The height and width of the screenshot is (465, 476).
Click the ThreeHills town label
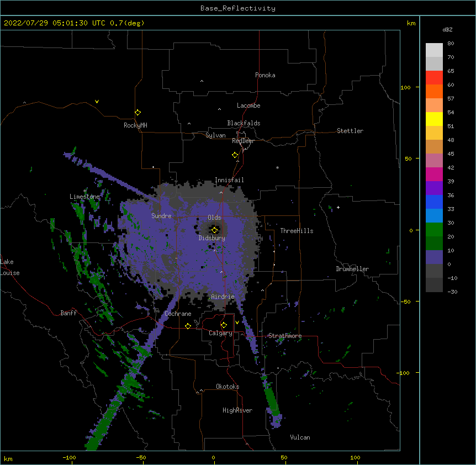(x=297, y=231)
